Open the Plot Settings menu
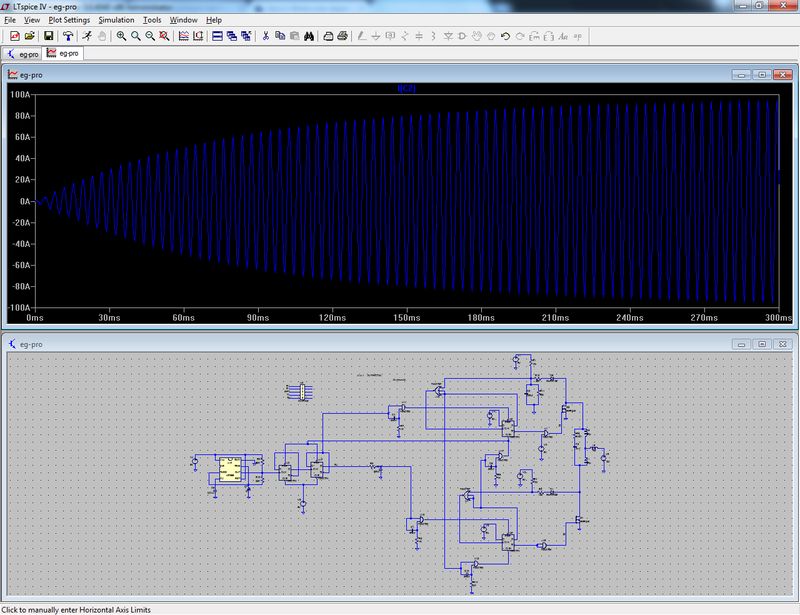Viewport: 800px width, 615px height. click(x=69, y=20)
